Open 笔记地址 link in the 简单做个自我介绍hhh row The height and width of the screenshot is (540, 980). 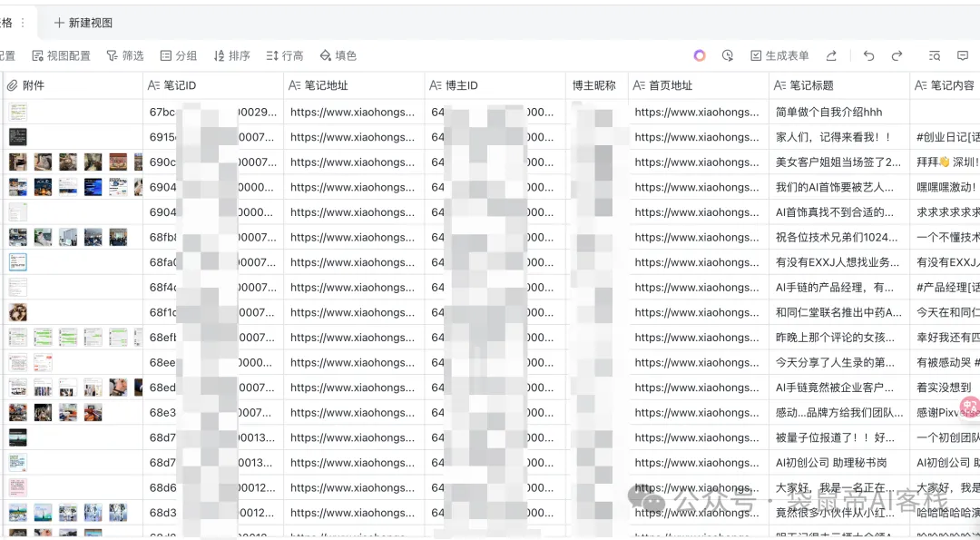pos(352,113)
